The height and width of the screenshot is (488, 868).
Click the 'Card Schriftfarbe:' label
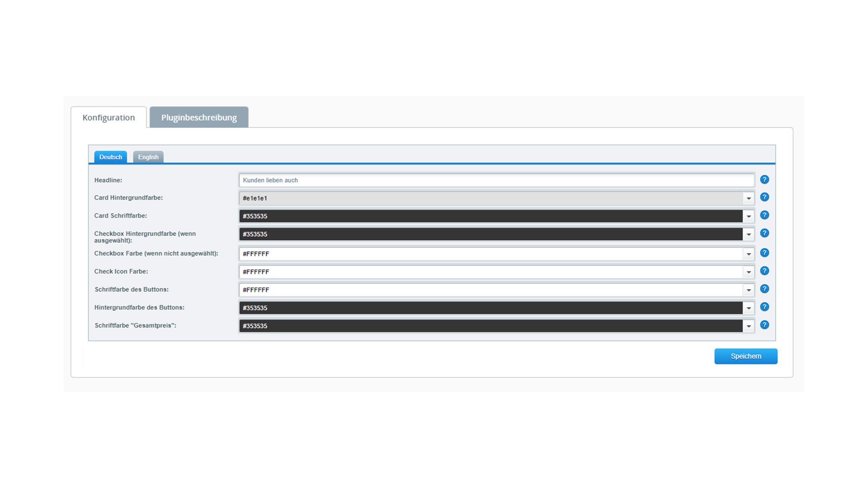tap(120, 216)
